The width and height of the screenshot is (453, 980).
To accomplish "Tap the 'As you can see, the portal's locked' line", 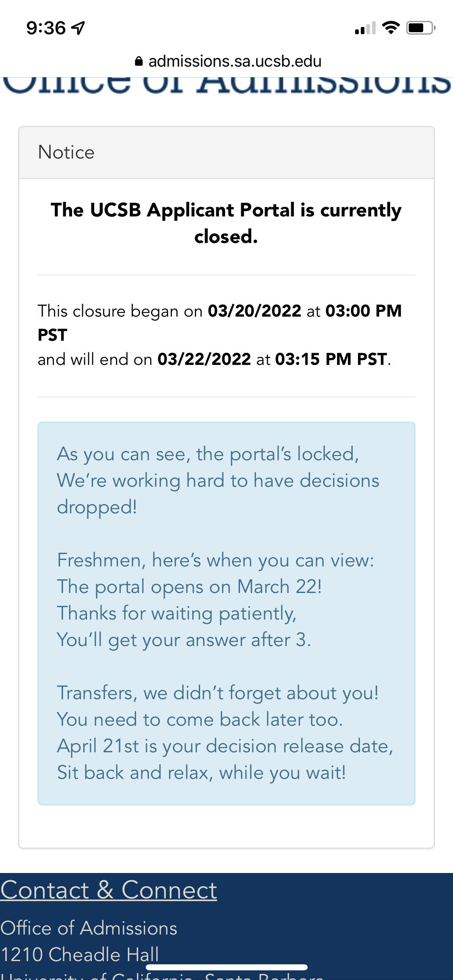I will (208, 454).
